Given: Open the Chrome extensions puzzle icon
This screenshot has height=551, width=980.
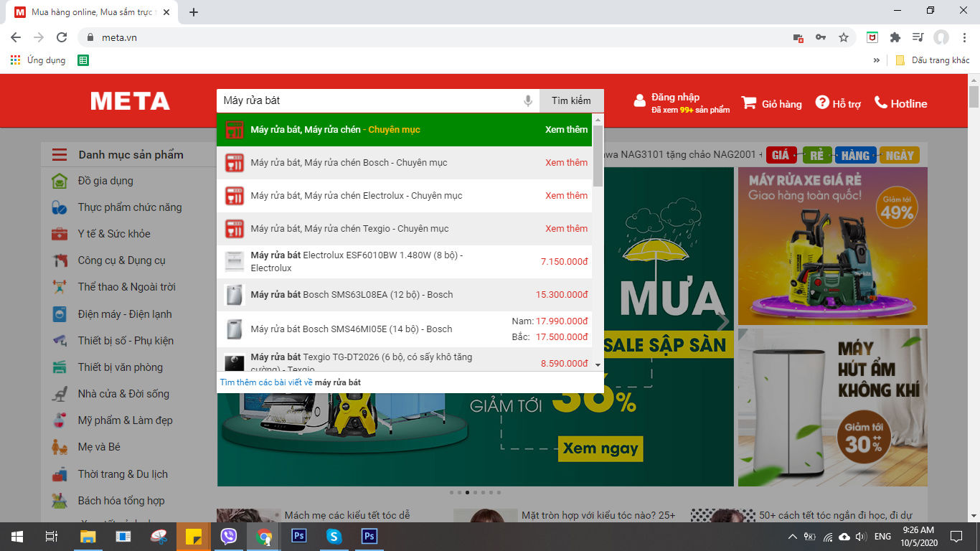Looking at the screenshot, I should tap(895, 37).
